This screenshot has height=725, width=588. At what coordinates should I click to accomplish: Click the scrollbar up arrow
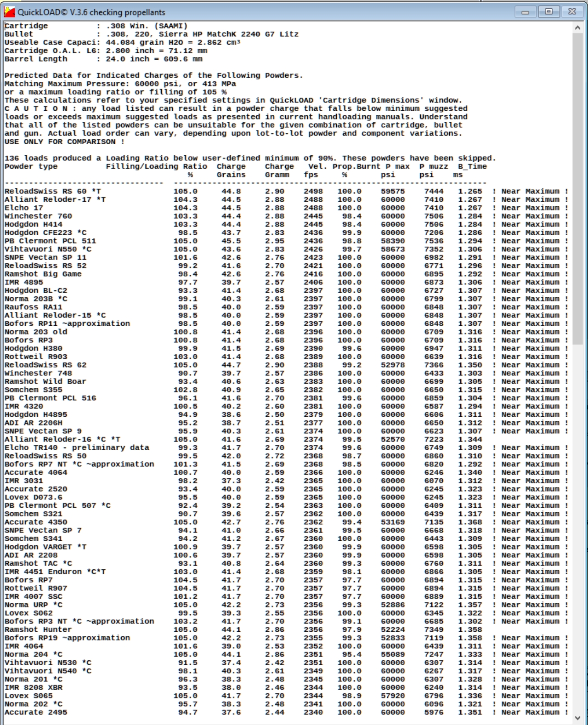click(x=577, y=28)
